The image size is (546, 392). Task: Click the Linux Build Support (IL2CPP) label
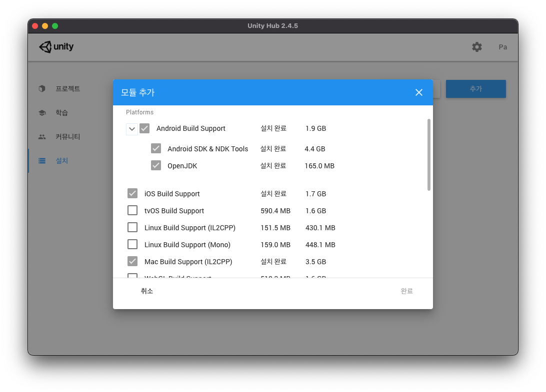point(190,228)
